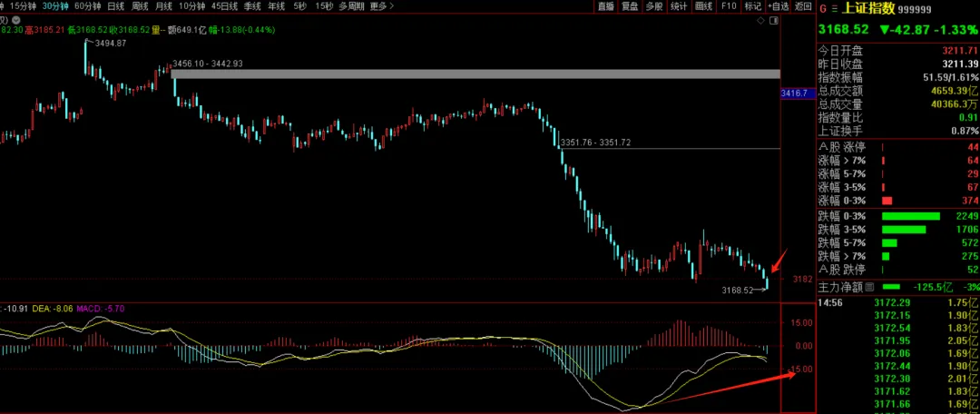Click the MACD: -5.70 indicator label
The width and height of the screenshot is (980, 414).
pos(101,309)
